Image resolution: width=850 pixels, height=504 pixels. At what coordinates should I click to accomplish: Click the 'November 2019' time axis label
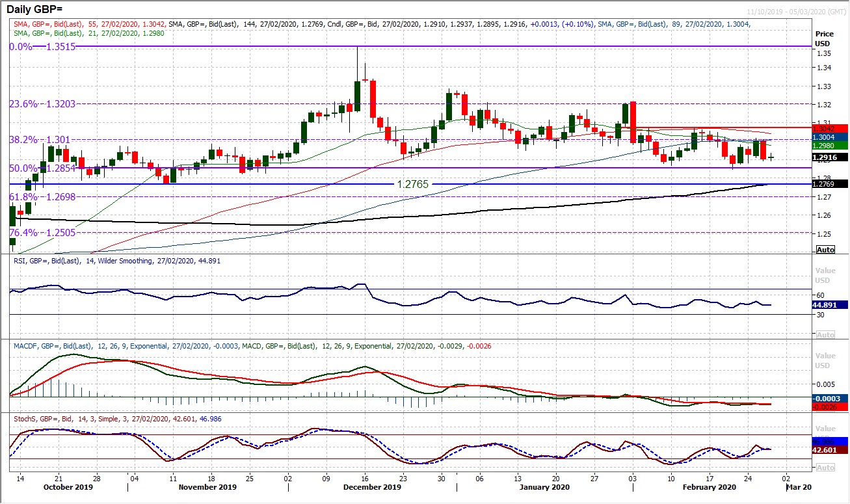click(x=206, y=487)
